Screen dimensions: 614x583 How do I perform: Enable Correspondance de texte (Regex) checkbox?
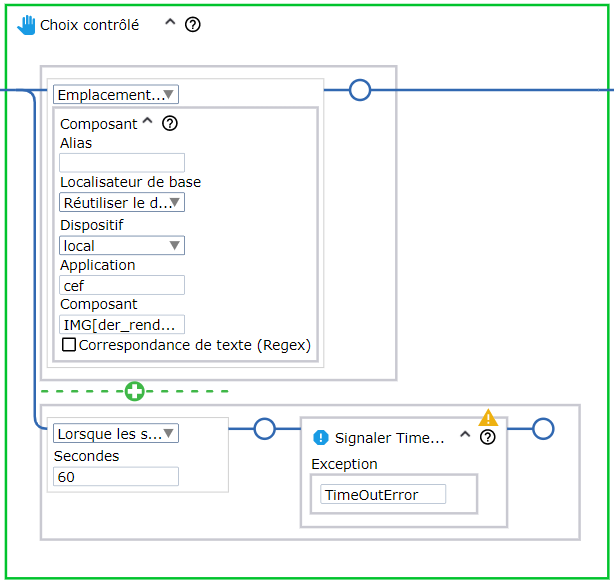coord(69,345)
